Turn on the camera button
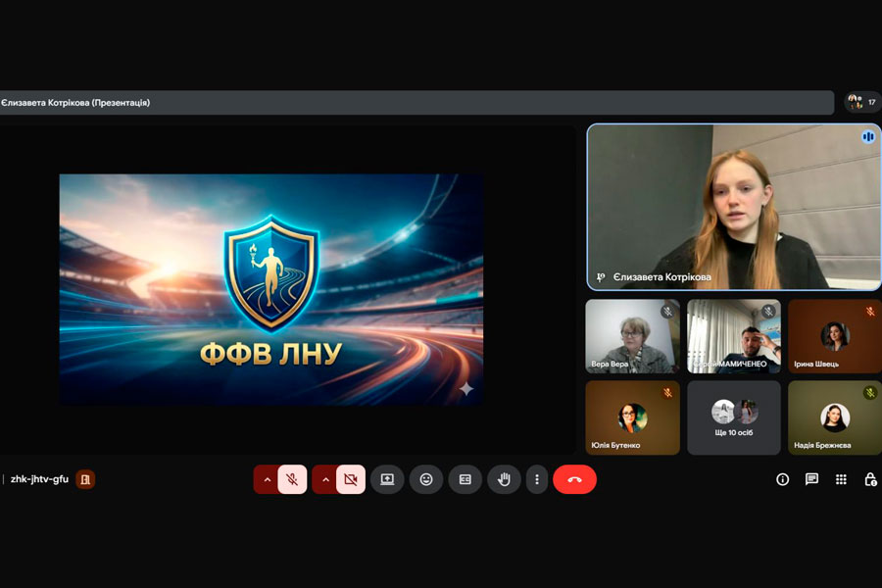 351,479
